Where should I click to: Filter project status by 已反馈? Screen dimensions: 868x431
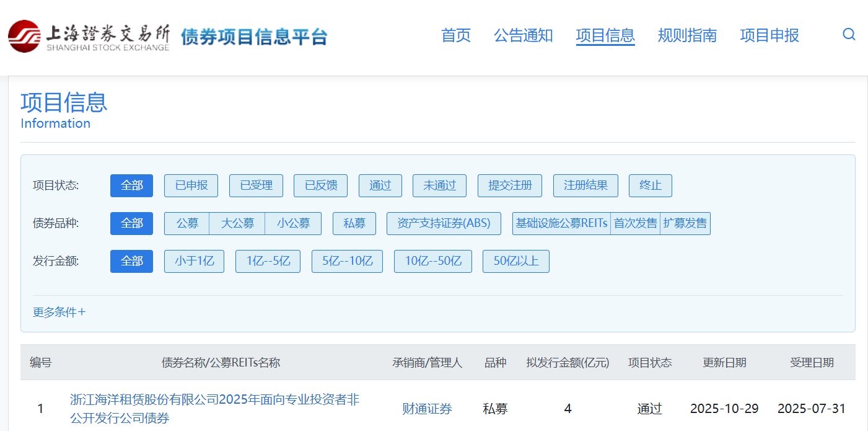(x=320, y=185)
